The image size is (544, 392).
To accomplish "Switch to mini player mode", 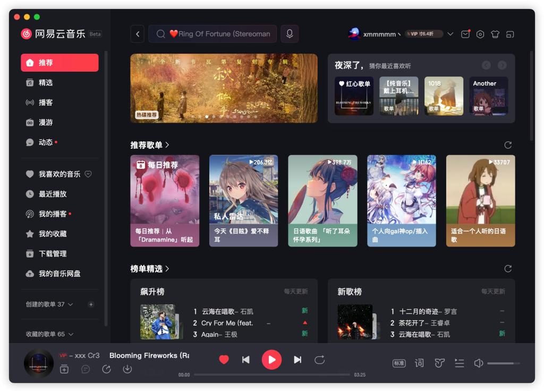I will [510, 34].
